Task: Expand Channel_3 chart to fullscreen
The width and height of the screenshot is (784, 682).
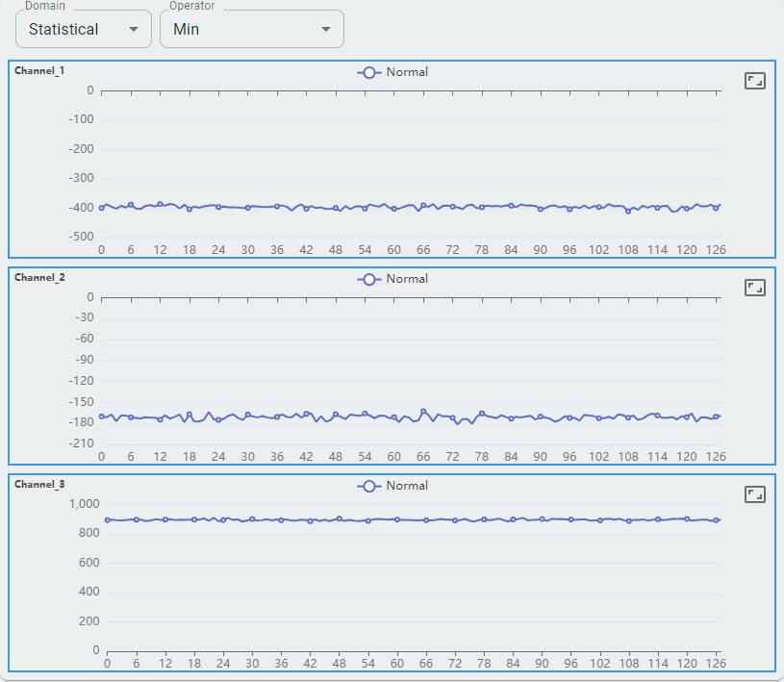Action: [755, 494]
